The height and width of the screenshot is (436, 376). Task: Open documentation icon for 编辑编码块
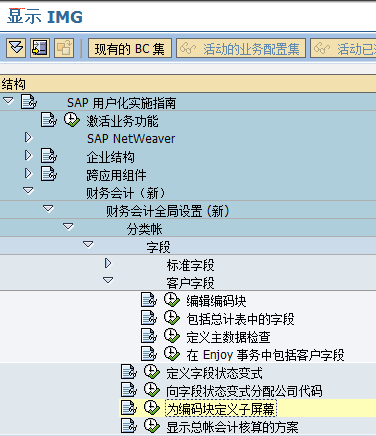point(149,300)
